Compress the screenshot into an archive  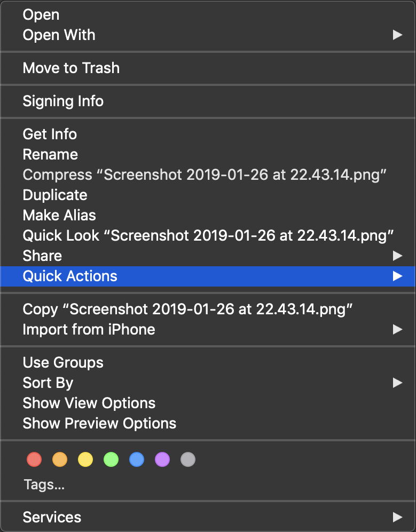(x=107, y=175)
